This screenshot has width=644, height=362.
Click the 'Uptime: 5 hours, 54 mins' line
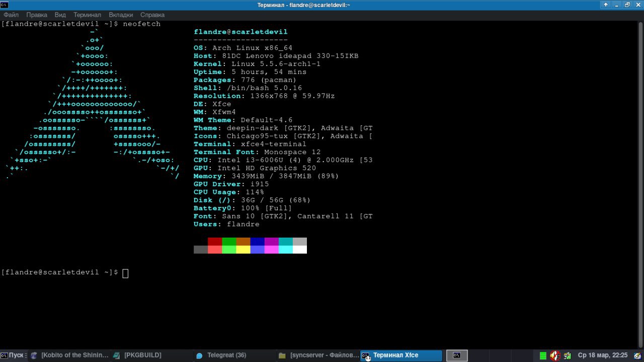pyautogui.click(x=250, y=72)
